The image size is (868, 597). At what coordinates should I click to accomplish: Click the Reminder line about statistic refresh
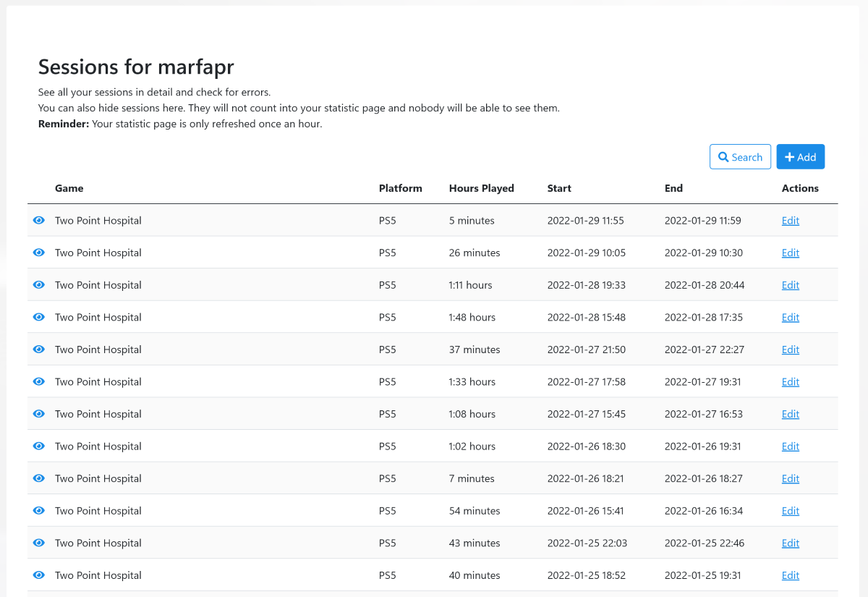[180, 124]
